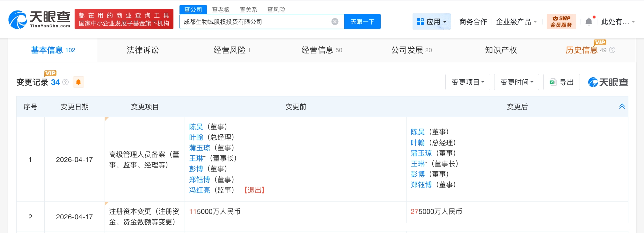Image resolution: width=644 pixels, height=233 pixels.
Task: Click the TianYanCha logo icon
Action: click(18, 20)
